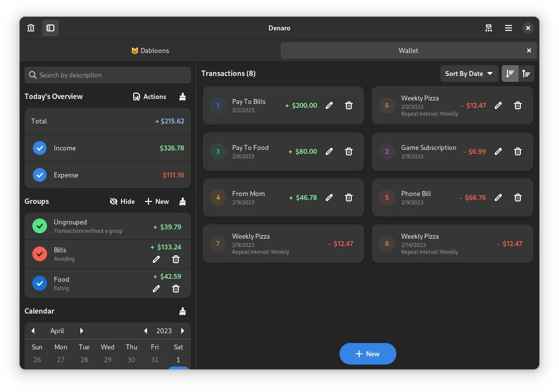559x392 pixels.
Task: Click the broom icon beside Calendar
Action: point(182,311)
